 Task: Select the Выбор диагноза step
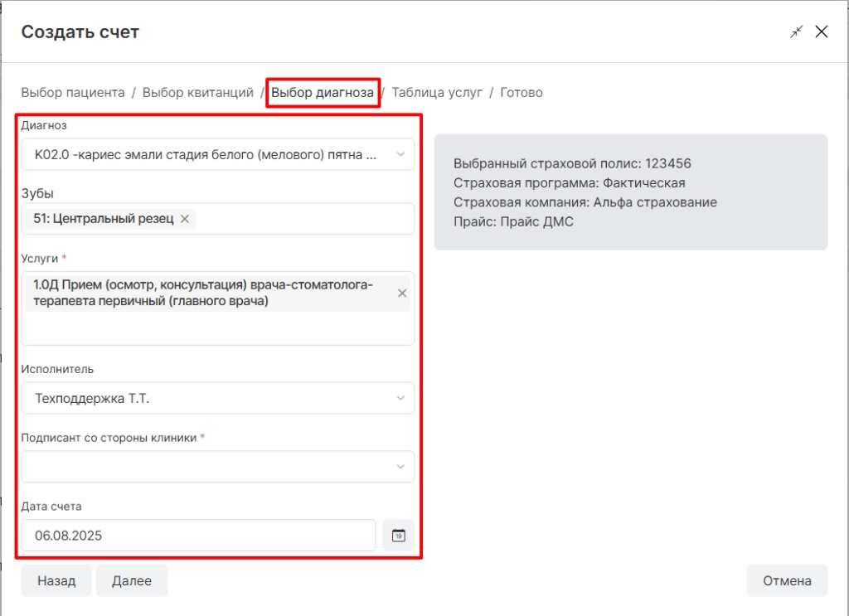[x=323, y=93]
